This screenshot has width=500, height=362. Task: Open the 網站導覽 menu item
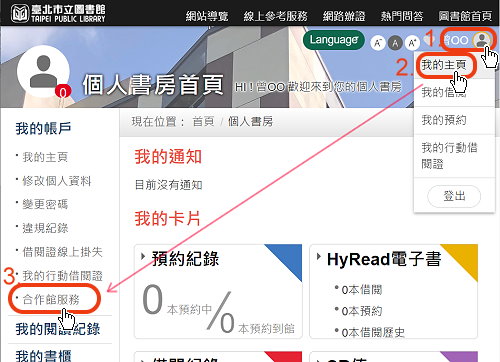pos(207,16)
